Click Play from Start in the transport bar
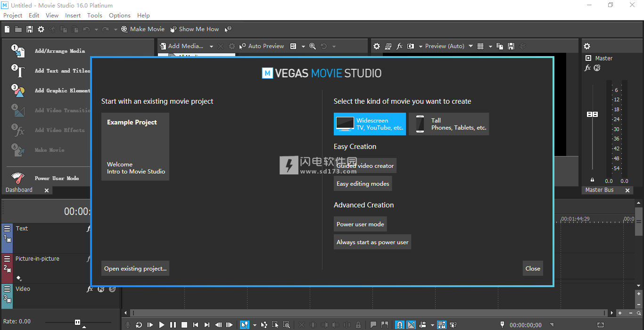The width and height of the screenshot is (644, 330). (150, 325)
